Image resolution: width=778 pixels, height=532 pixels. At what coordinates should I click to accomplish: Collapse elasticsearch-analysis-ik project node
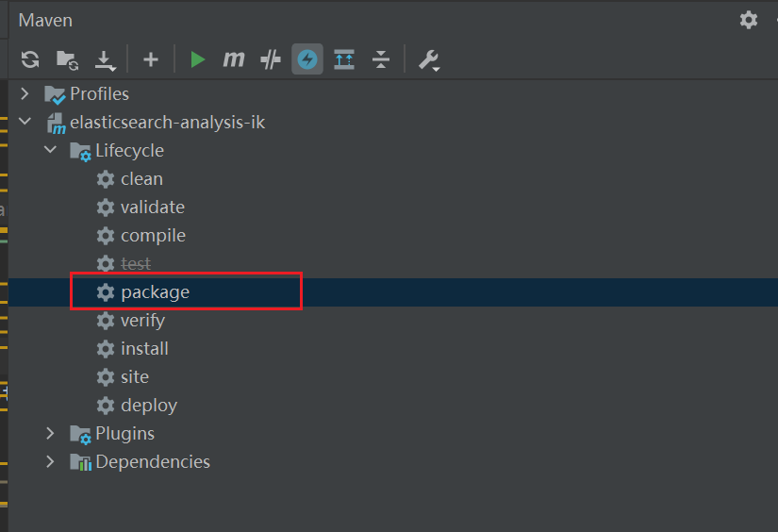pos(25,121)
